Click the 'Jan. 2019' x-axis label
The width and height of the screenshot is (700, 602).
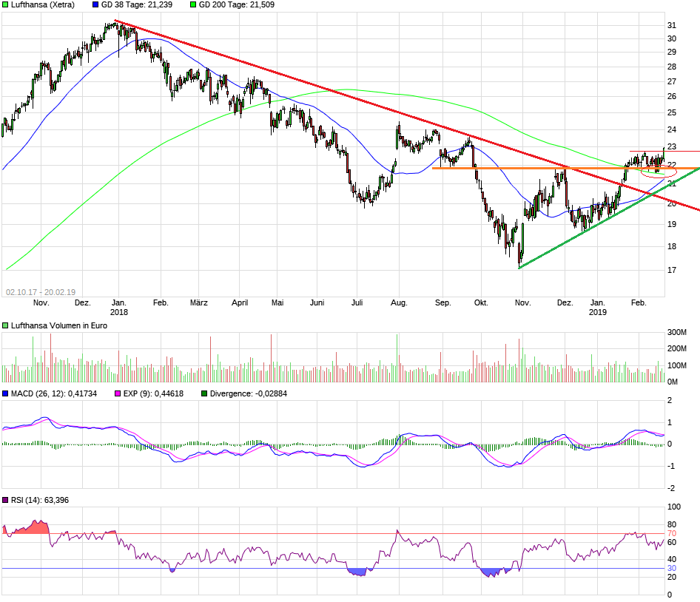click(x=598, y=308)
